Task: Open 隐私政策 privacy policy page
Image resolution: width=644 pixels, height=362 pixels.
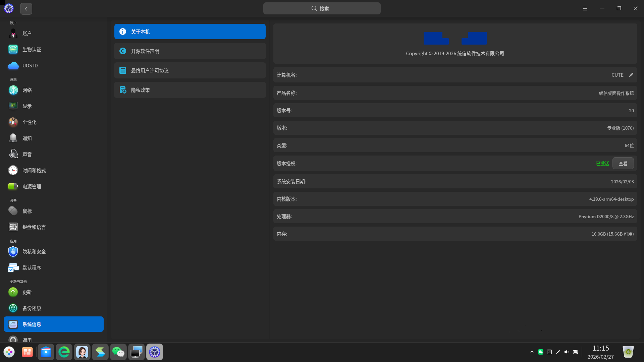Action: click(190, 90)
